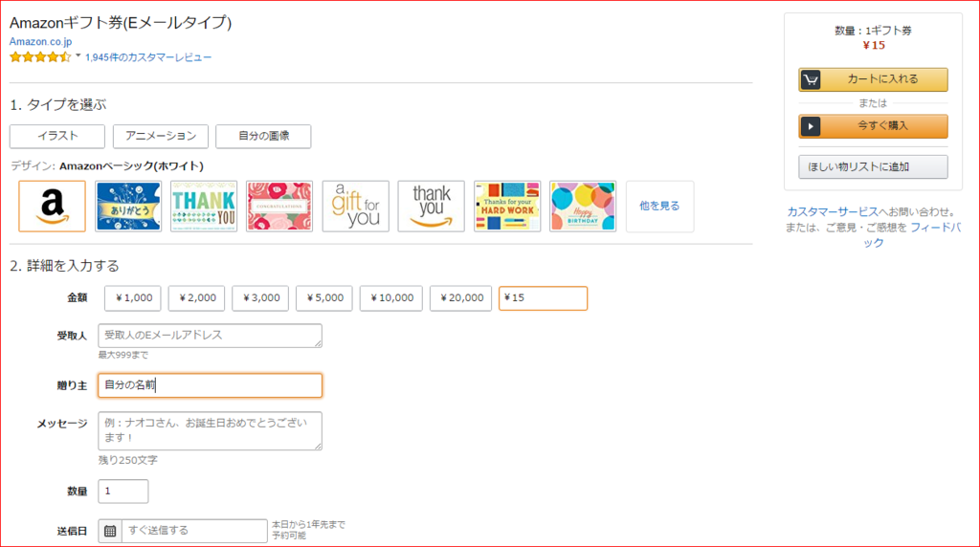Image resolution: width=980 pixels, height=547 pixels.
Task: Click the product title Amazonギフト券(Eメールタイプ)
Action: click(121, 23)
